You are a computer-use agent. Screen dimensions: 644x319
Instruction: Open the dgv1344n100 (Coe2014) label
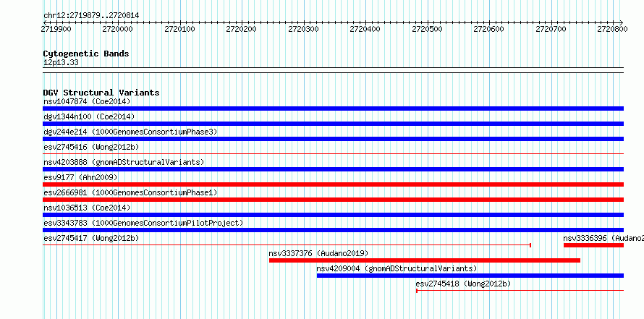tap(89, 116)
